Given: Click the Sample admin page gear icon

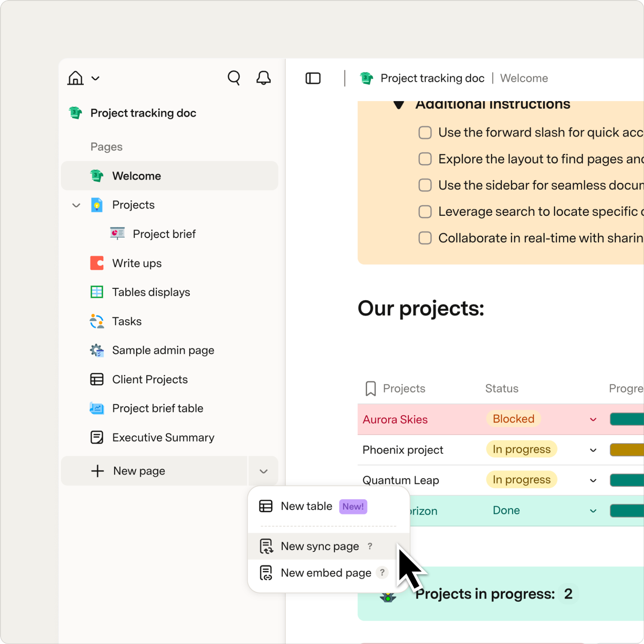Looking at the screenshot, I should 97,350.
